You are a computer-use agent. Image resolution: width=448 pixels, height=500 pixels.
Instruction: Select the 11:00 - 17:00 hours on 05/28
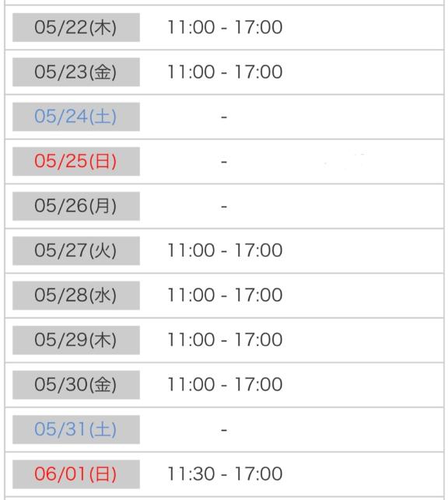(x=225, y=295)
